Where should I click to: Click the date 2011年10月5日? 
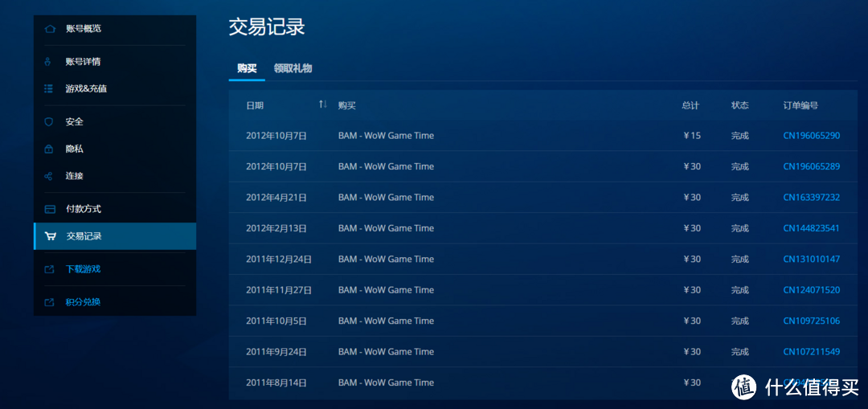276,321
